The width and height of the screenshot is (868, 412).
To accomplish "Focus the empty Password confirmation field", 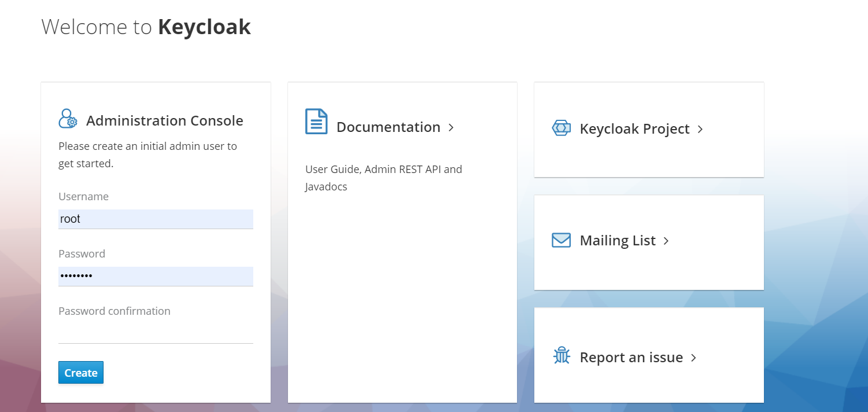I will point(156,334).
